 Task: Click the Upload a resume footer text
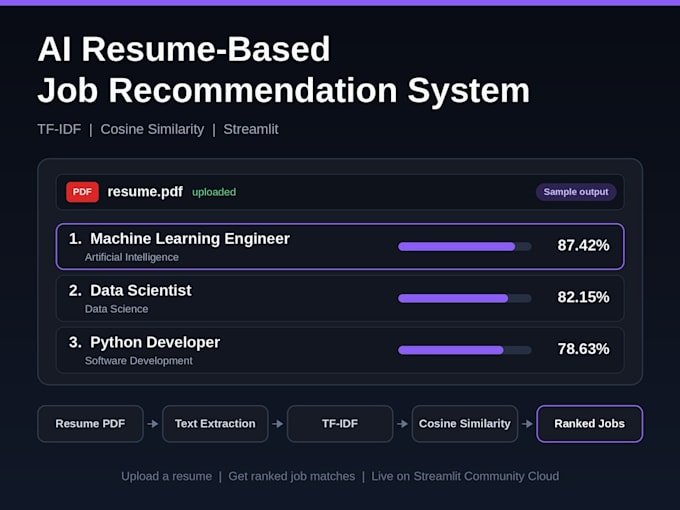[x=167, y=476]
